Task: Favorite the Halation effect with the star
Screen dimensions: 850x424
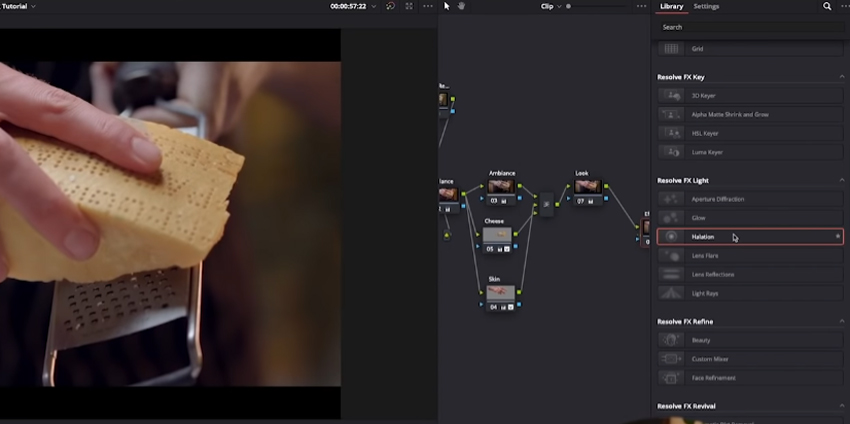Action: [838, 237]
